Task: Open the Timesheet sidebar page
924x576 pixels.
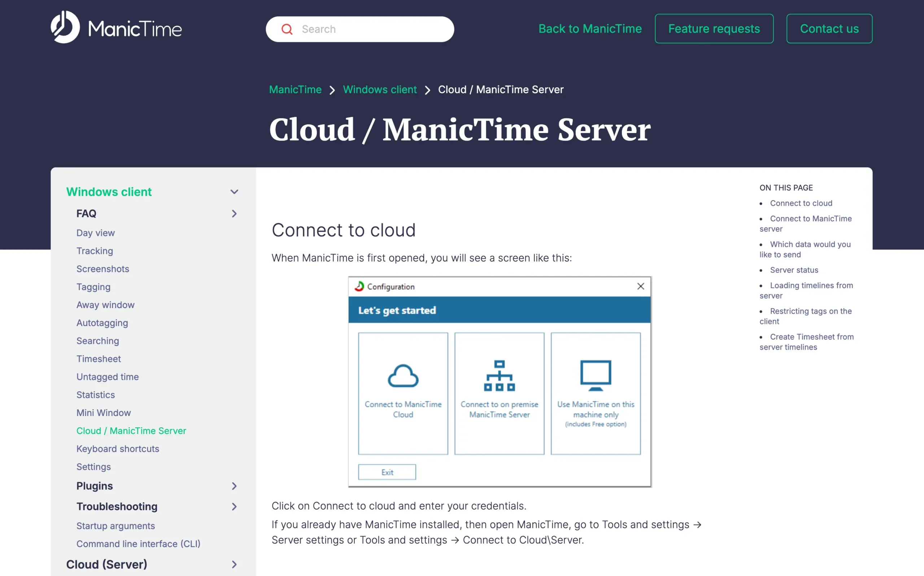Action: (99, 359)
